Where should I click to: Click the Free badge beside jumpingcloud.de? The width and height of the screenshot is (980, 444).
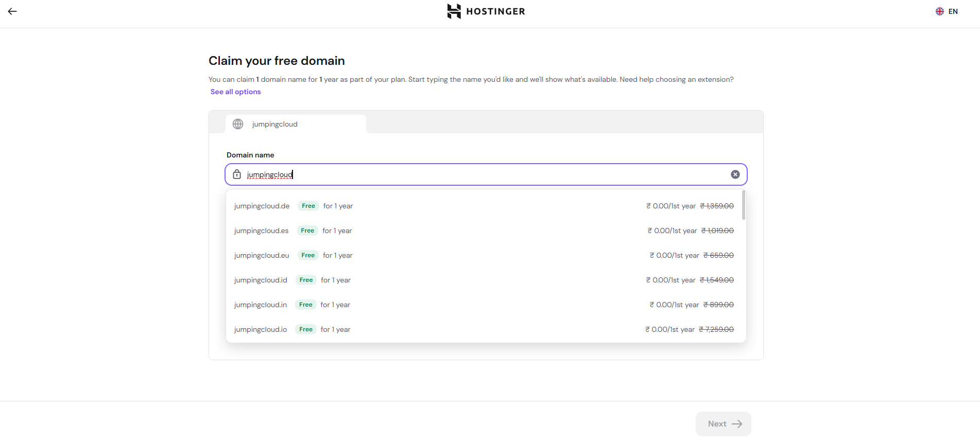coord(308,206)
